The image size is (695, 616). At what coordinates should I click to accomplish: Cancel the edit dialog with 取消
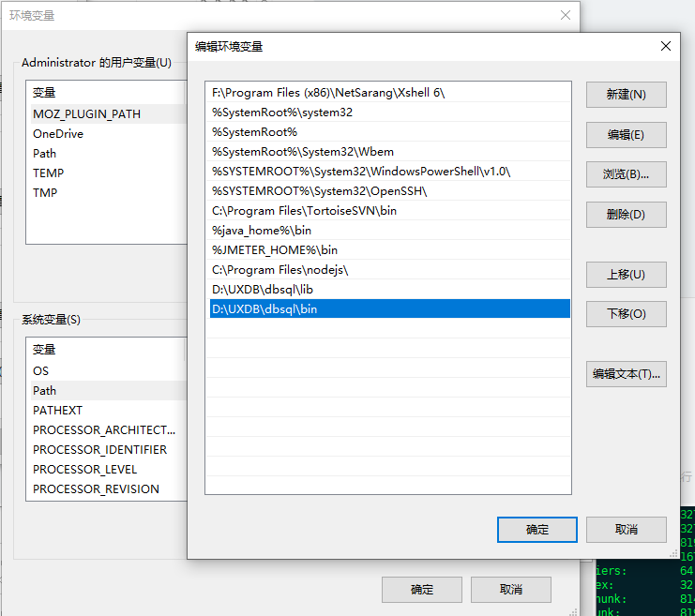tap(626, 530)
